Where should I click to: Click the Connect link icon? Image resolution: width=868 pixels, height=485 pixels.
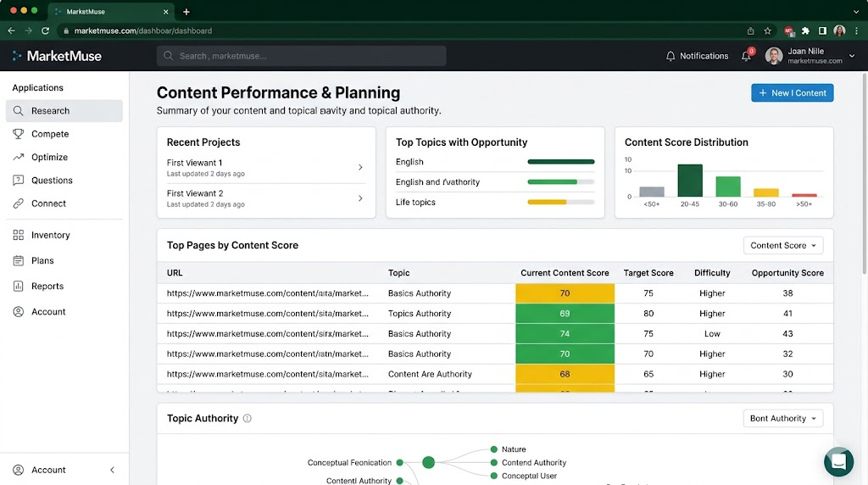19,203
